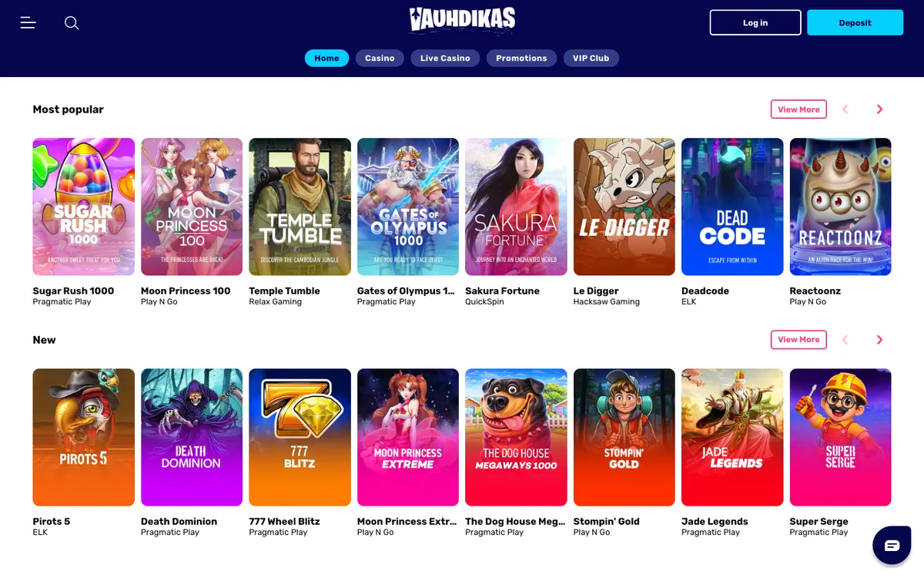Click the Log in button
Screen dimensions: 924x578
[x=755, y=22]
